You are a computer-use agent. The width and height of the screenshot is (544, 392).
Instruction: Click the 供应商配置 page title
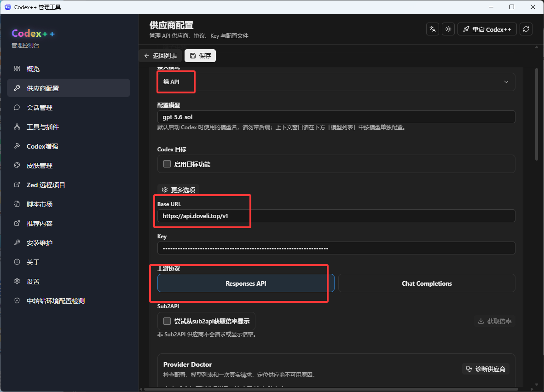(x=171, y=25)
